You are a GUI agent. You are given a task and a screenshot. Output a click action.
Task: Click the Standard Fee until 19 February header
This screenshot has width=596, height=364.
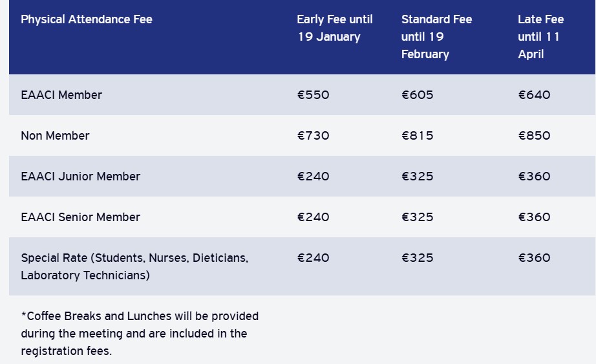pos(436,37)
